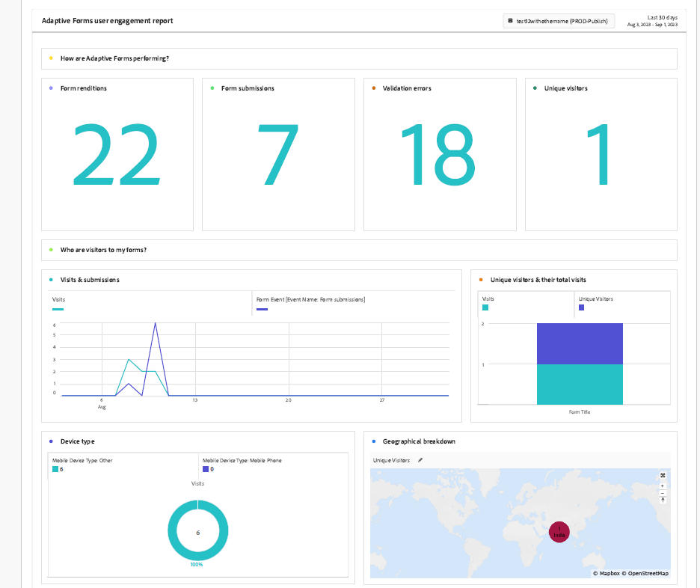Enter fullscreen mode on the geographical map
This screenshot has width=700, height=588.
coord(663,475)
